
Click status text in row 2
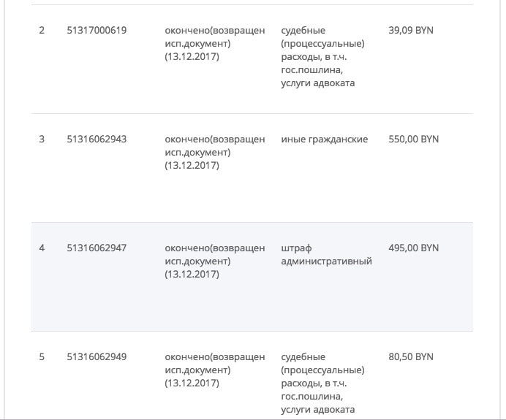tap(215, 44)
